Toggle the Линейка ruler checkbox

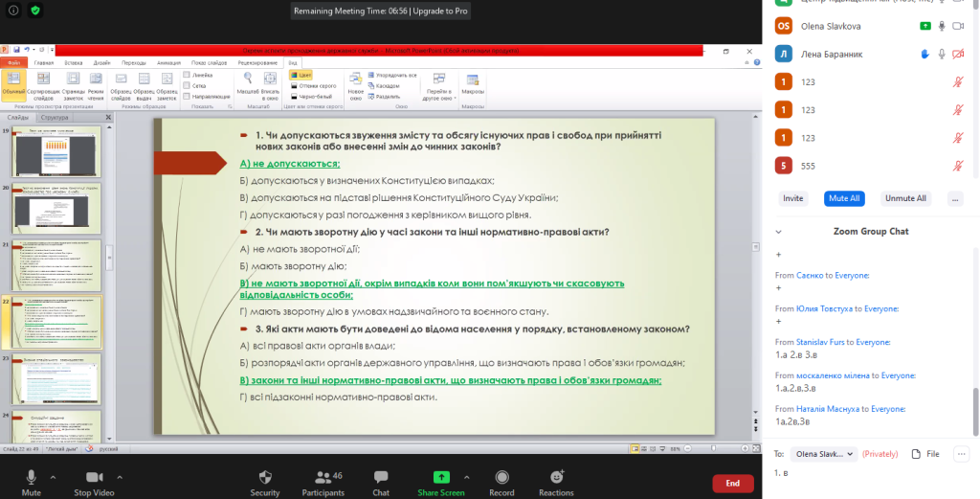pos(187,74)
